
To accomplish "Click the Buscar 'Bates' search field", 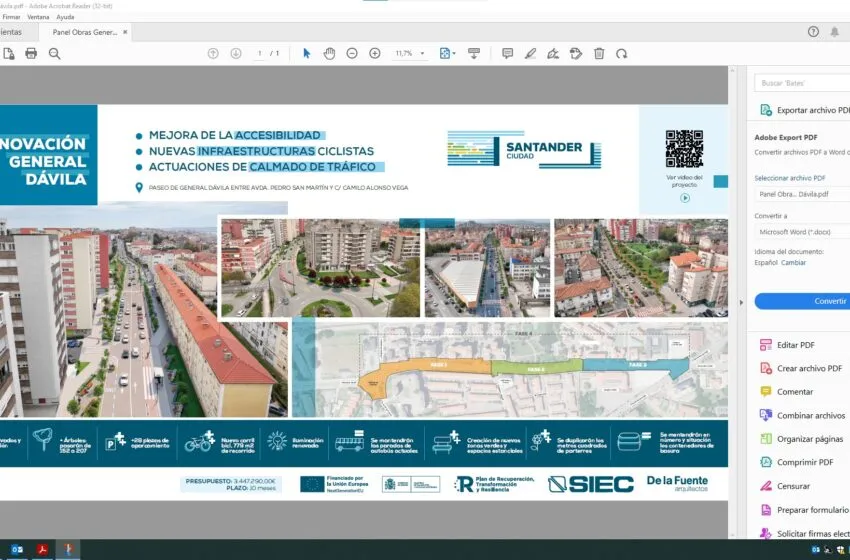I will (x=802, y=83).
